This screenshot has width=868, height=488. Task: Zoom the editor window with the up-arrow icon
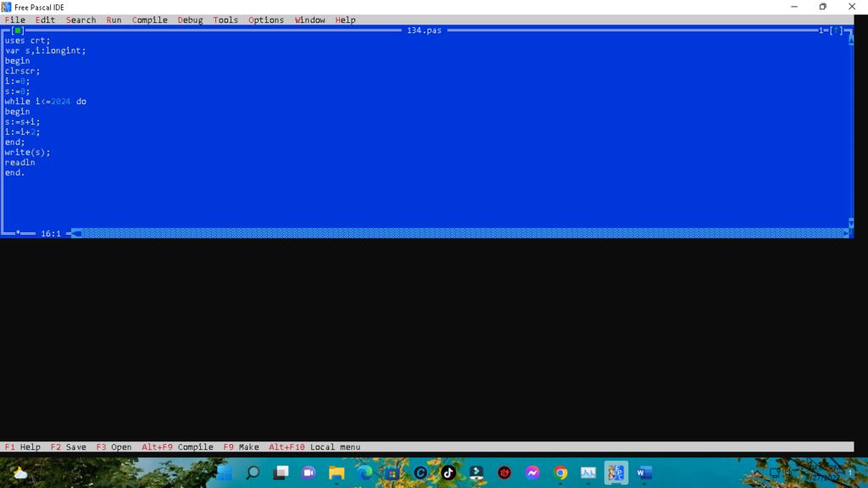pos(836,30)
